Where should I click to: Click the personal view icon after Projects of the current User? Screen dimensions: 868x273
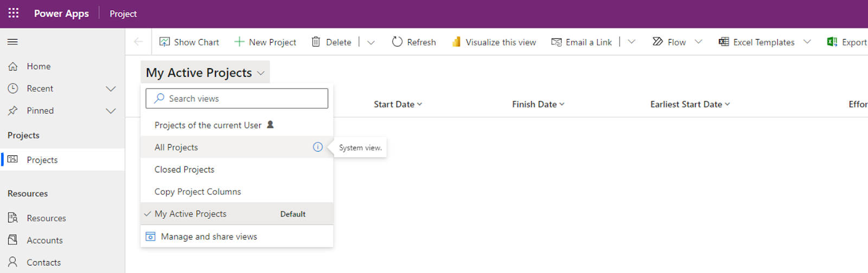coord(270,125)
